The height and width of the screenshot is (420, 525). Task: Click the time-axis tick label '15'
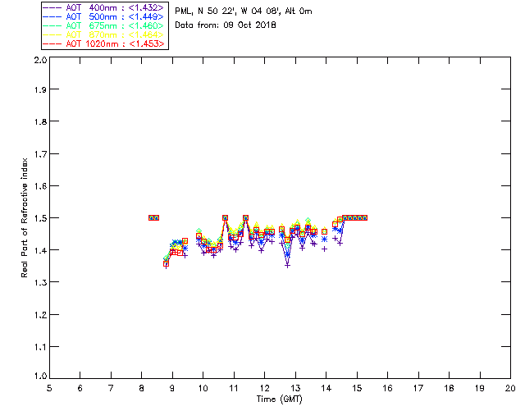pos(357,388)
